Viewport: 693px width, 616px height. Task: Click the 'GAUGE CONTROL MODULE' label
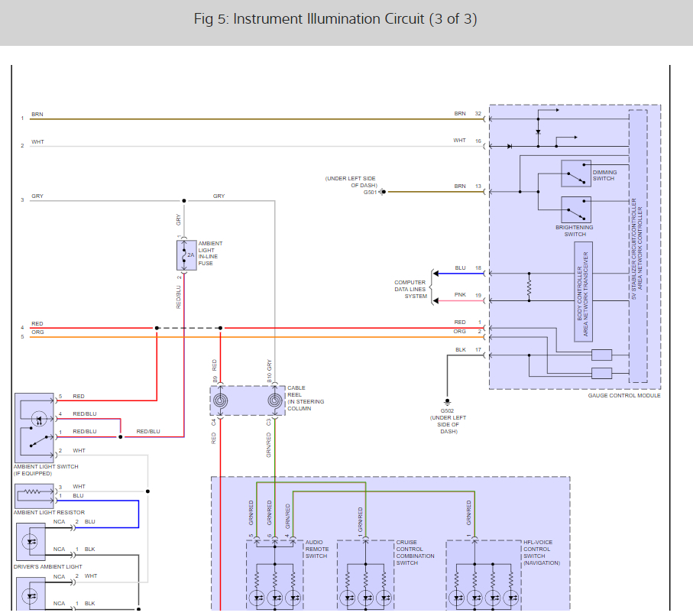click(x=624, y=395)
